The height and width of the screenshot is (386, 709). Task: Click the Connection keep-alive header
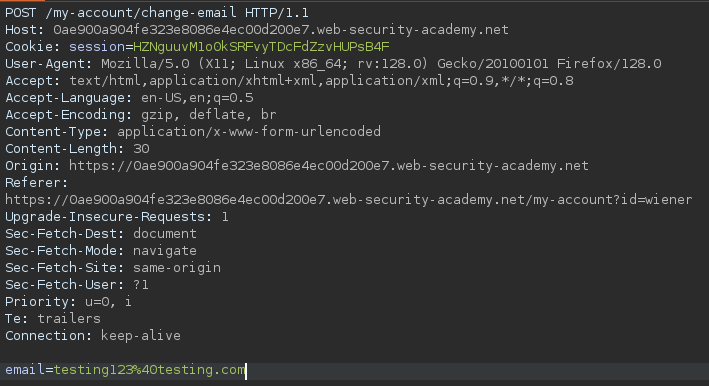tap(93, 336)
